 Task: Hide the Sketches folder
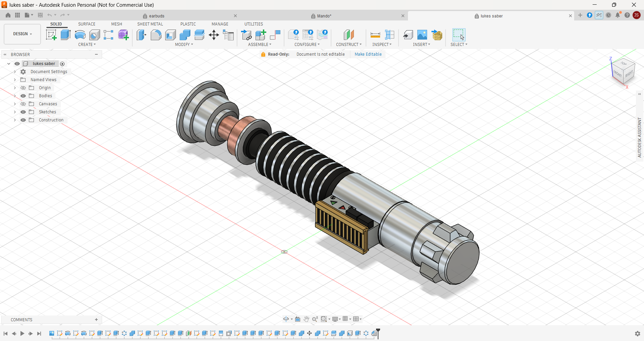[x=23, y=112]
